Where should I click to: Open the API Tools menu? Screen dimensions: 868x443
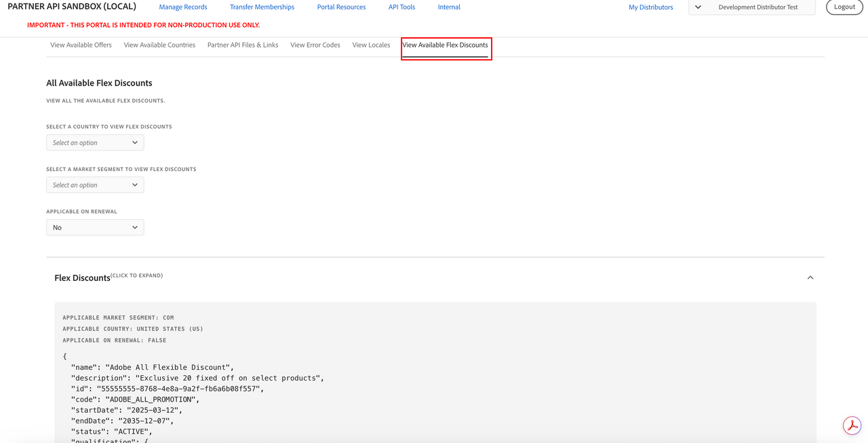pos(401,7)
